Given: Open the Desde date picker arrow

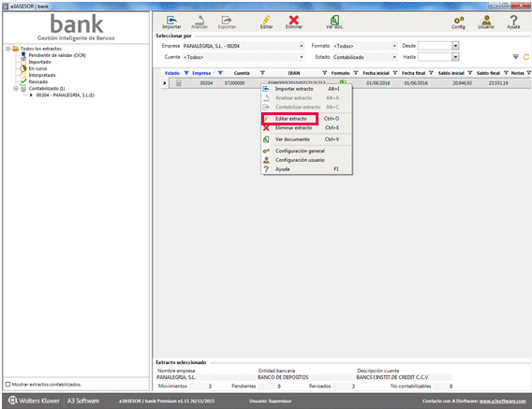Looking at the screenshot, I should coord(455,46).
